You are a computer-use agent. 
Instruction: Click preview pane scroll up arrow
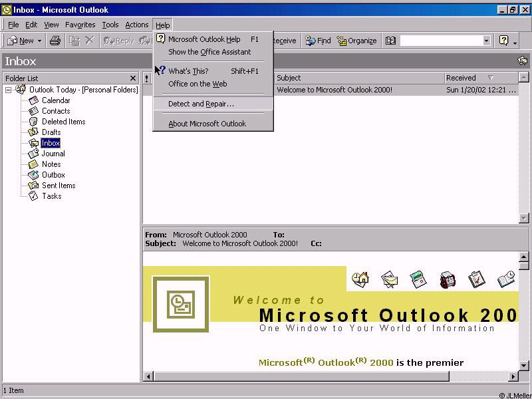point(524,257)
